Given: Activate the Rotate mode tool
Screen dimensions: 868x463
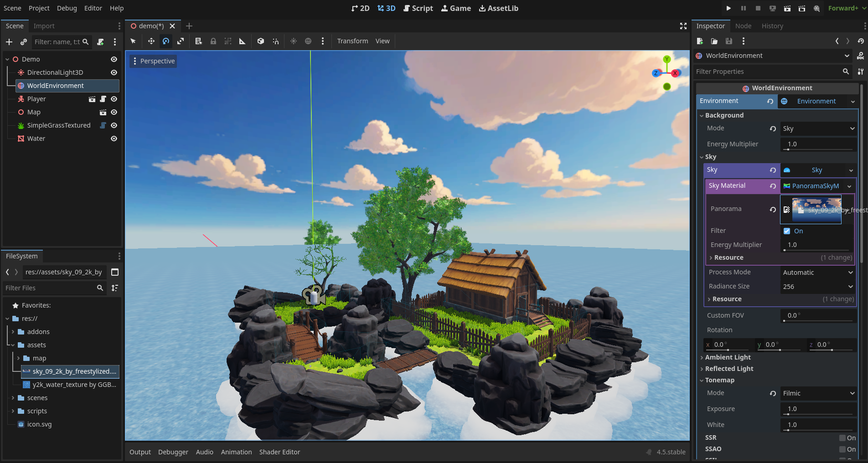Looking at the screenshot, I should point(166,41).
